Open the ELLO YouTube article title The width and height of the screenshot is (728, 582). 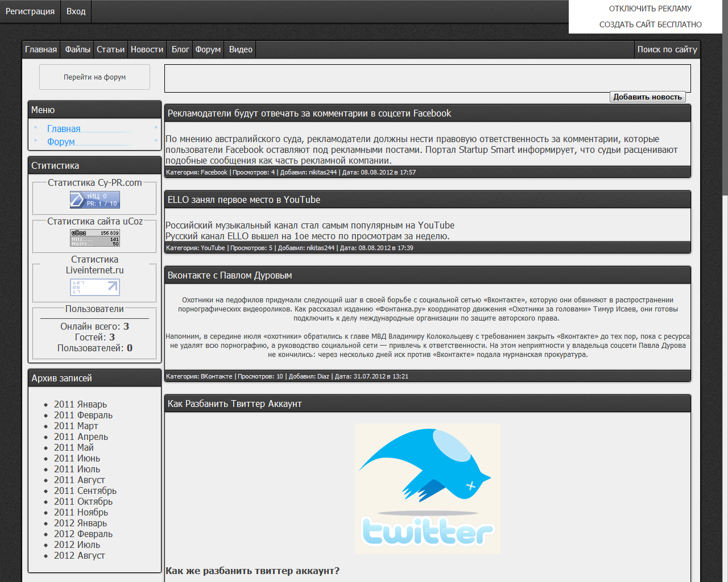pyautogui.click(x=243, y=199)
